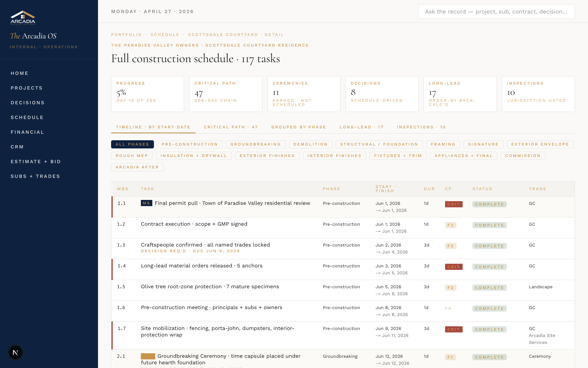The height and width of the screenshot is (368, 588).
Task: Filter by Fixtures + Trim phase
Action: click(398, 156)
